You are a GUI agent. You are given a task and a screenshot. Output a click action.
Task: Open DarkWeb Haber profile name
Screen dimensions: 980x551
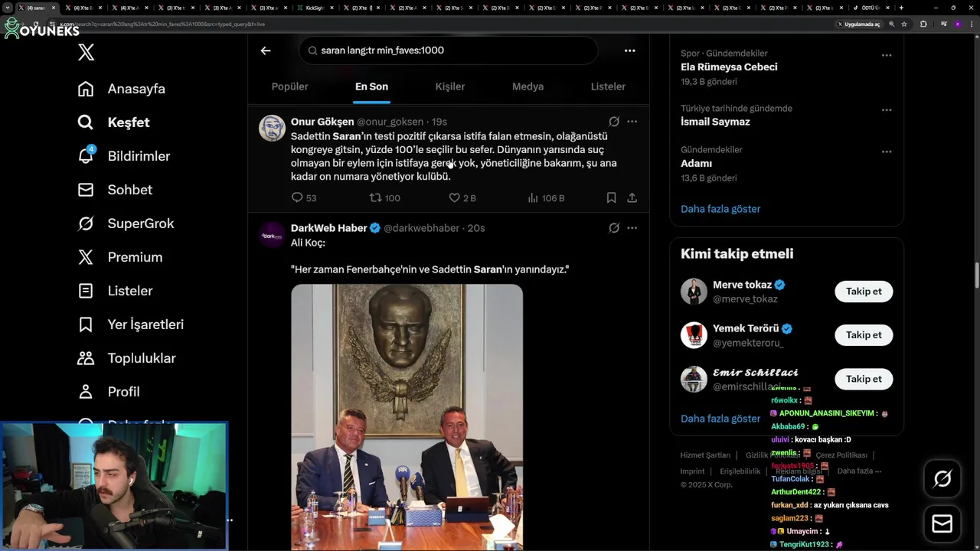[x=329, y=228]
